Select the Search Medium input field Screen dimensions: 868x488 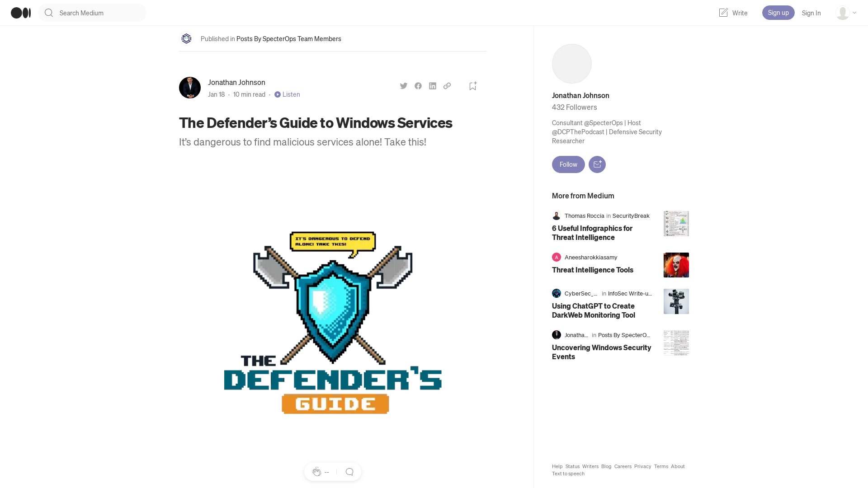coord(93,13)
